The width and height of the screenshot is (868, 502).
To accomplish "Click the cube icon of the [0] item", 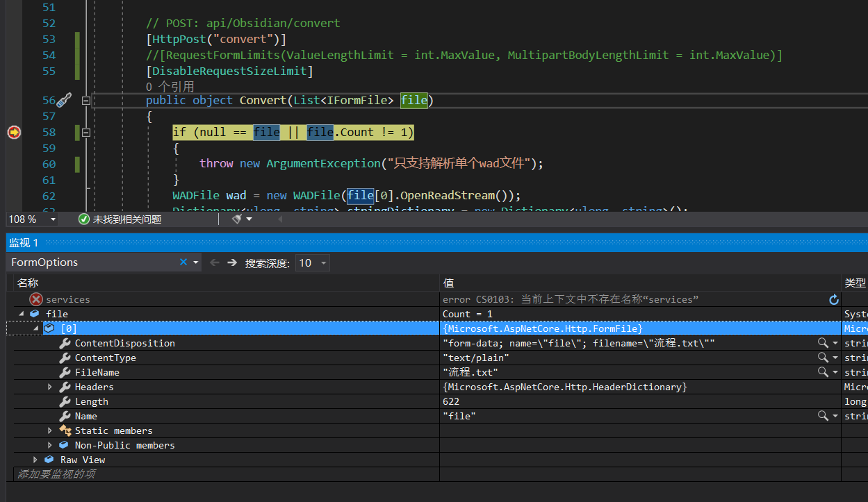I will click(49, 328).
